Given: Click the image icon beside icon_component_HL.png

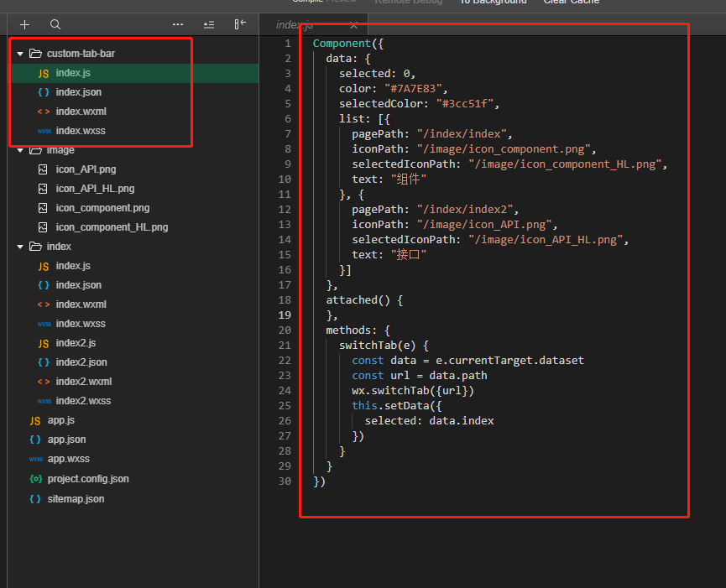Looking at the screenshot, I should (x=43, y=227).
